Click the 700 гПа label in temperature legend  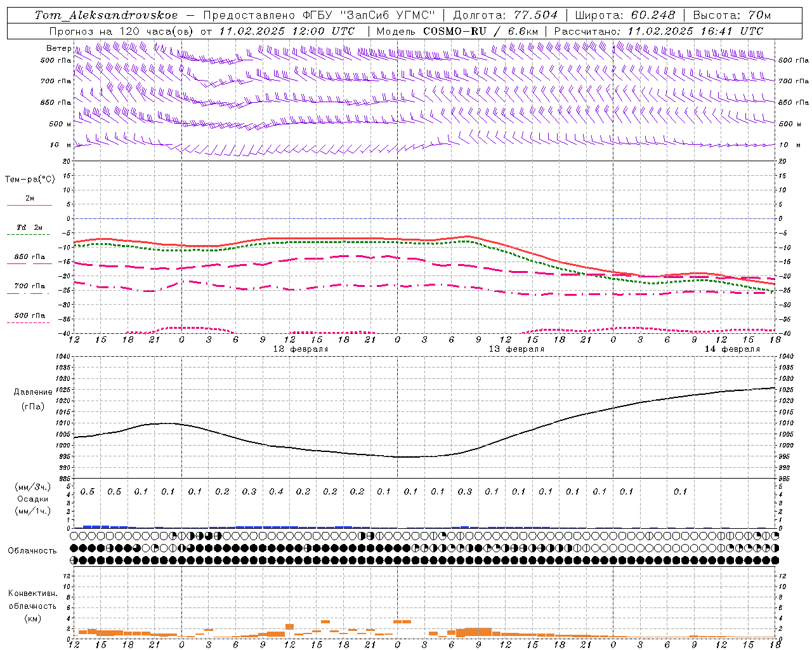pyautogui.click(x=29, y=286)
